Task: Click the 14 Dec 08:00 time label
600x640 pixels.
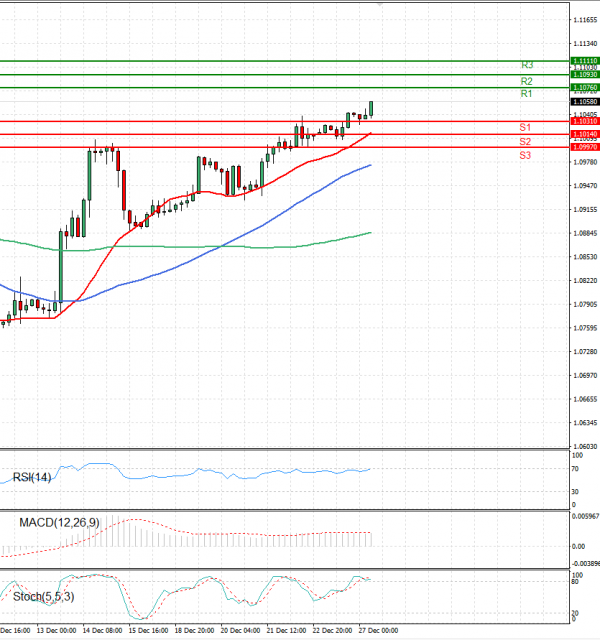Action: point(102,630)
